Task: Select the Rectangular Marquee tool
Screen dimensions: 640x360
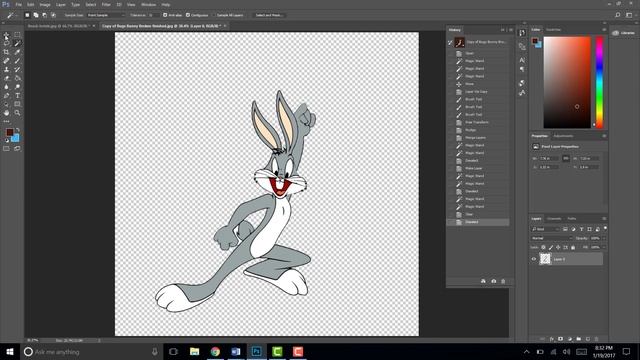Action: (x=17, y=35)
